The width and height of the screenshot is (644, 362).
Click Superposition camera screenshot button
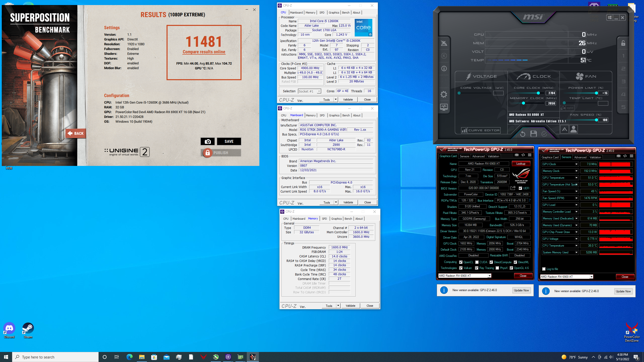tap(208, 142)
